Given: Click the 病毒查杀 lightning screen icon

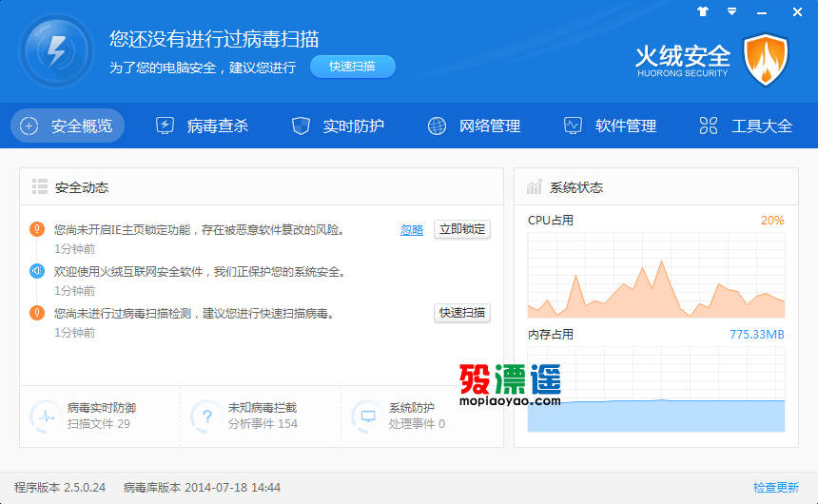Looking at the screenshot, I should (165, 126).
